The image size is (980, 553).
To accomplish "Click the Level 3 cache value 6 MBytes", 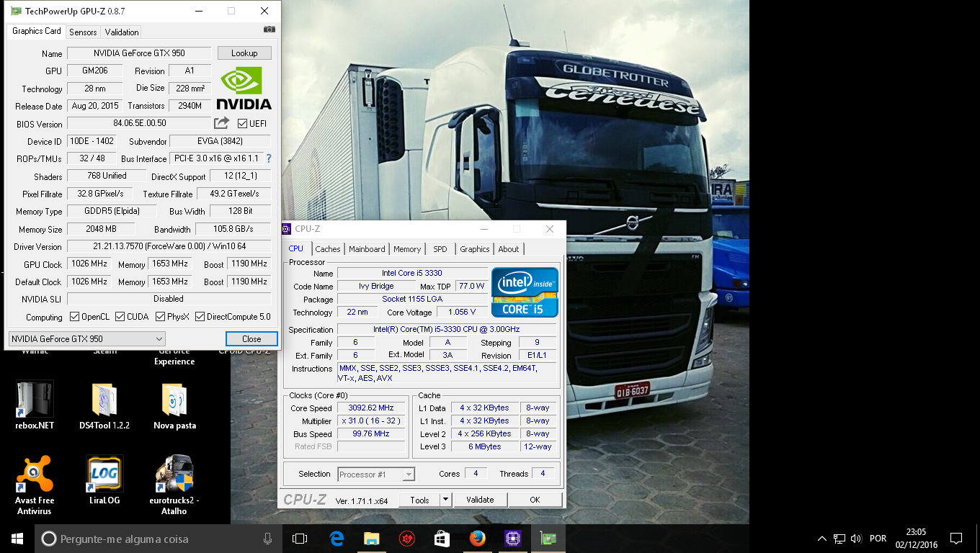I will (485, 446).
